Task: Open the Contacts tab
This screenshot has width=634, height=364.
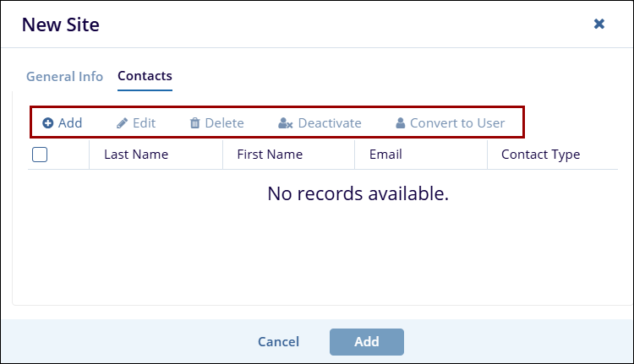Action: pos(145,76)
